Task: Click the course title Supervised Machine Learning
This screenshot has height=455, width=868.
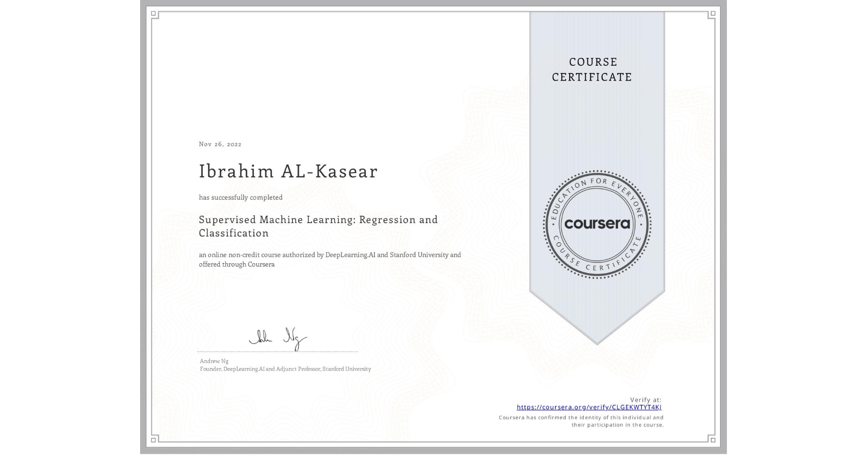Action: (318, 220)
